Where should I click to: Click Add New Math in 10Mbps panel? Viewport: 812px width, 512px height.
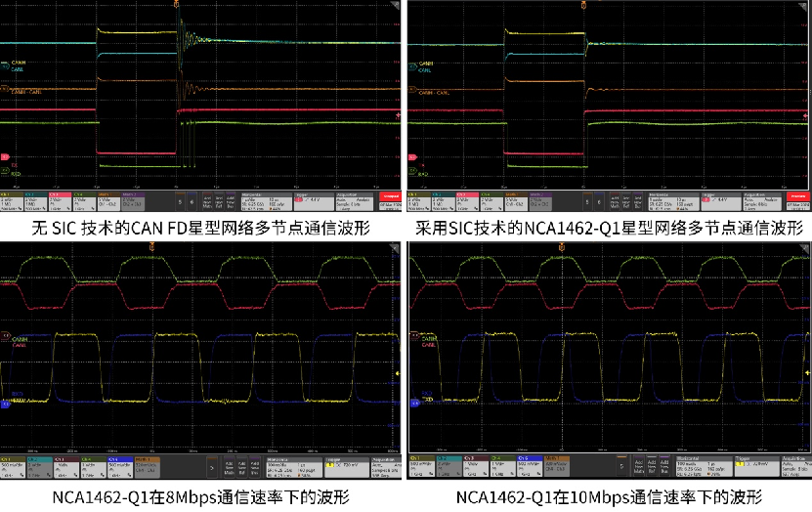click(639, 467)
